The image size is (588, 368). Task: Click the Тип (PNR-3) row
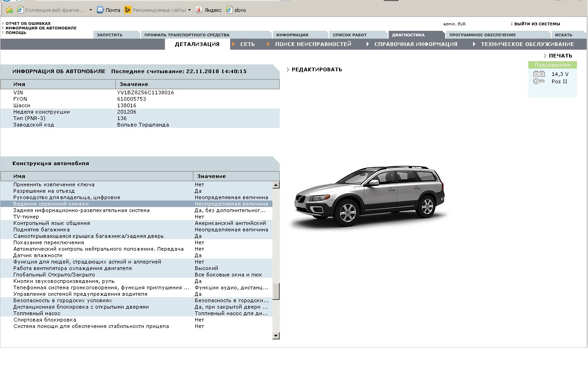[140, 118]
